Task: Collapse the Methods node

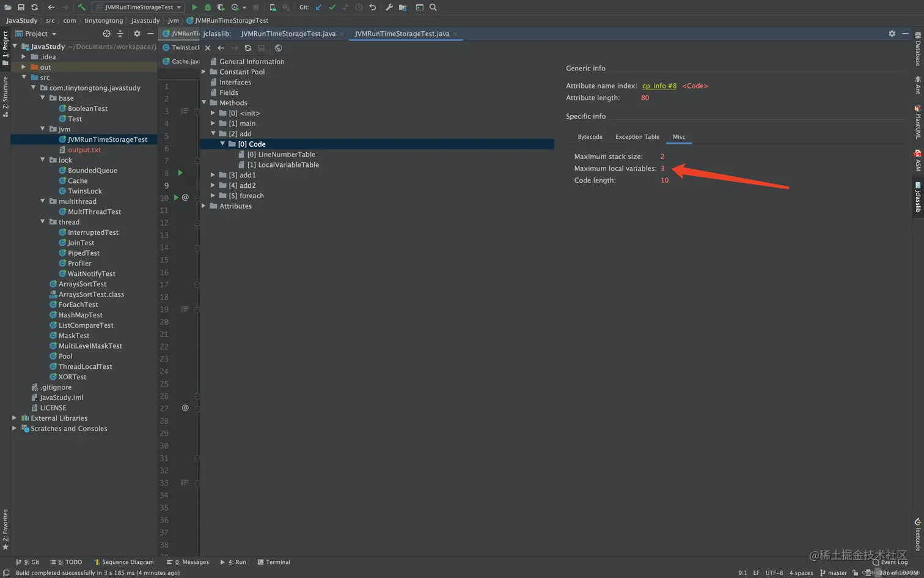Action: 204,103
